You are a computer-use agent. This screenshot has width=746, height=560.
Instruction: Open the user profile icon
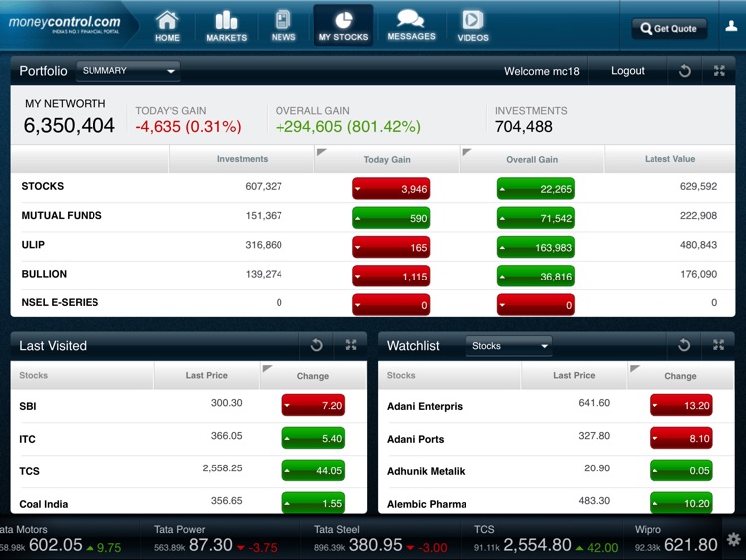[x=731, y=26]
